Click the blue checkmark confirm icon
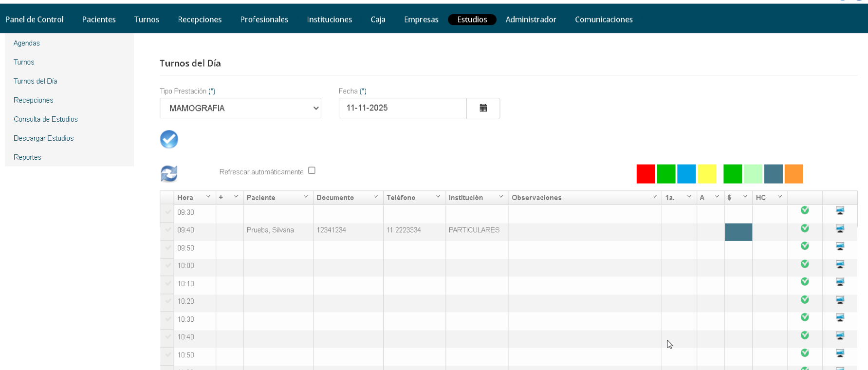This screenshot has width=868, height=370. point(169,139)
